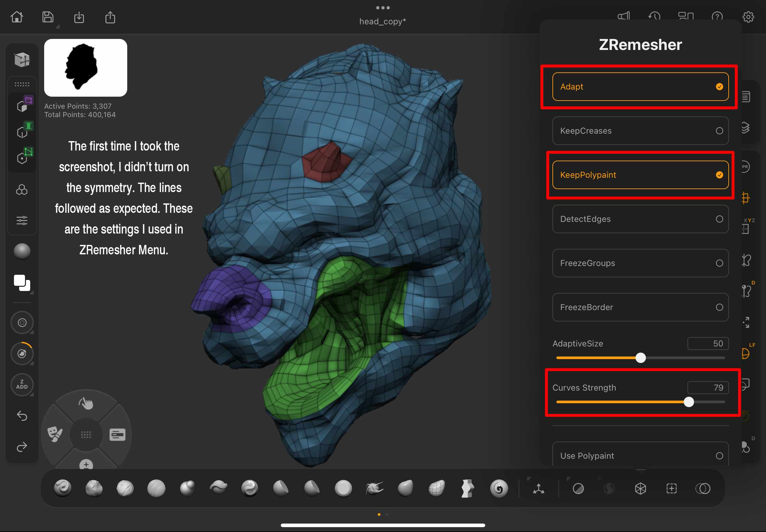Tap the Home icon
The width and height of the screenshot is (766, 532).
point(17,17)
